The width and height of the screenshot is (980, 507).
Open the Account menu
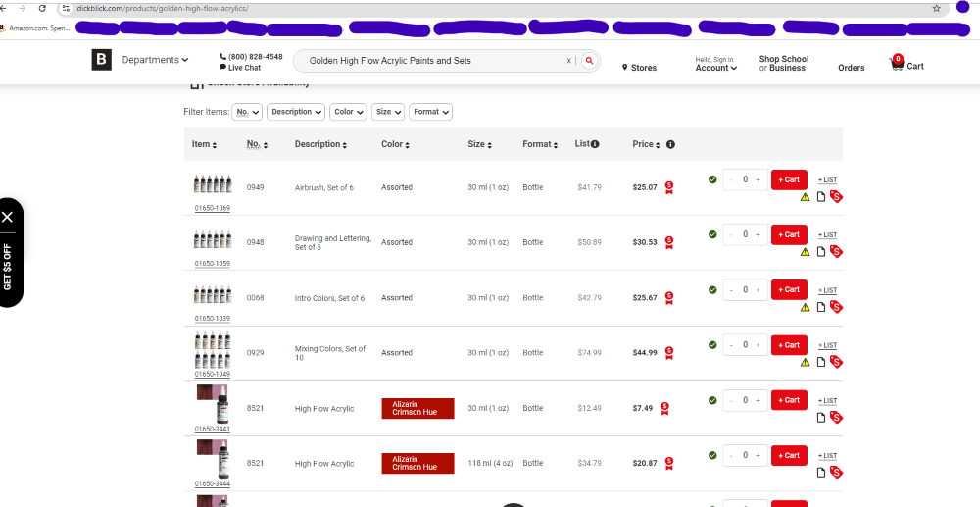click(715, 68)
